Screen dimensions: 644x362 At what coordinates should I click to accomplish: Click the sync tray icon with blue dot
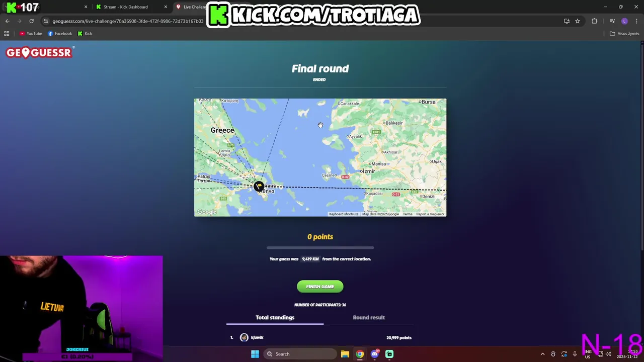click(564, 354)
